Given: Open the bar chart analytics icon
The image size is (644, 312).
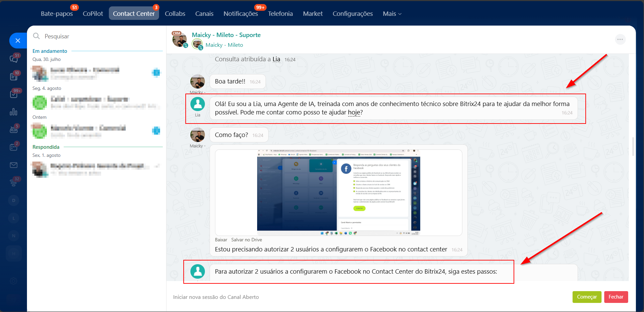Looking at the screenshot, I should 13,112.
